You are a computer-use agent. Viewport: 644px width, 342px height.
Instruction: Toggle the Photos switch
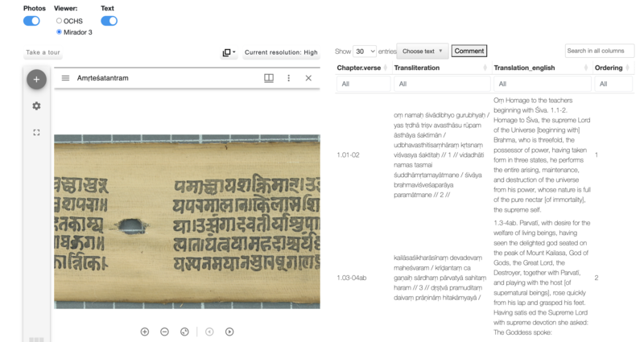pos(31,21)
